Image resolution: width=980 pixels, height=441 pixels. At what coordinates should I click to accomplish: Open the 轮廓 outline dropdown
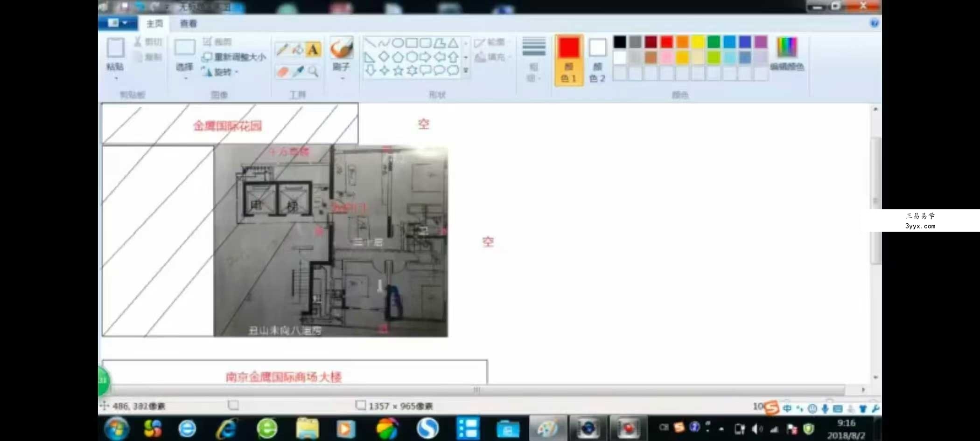[492, 42]
